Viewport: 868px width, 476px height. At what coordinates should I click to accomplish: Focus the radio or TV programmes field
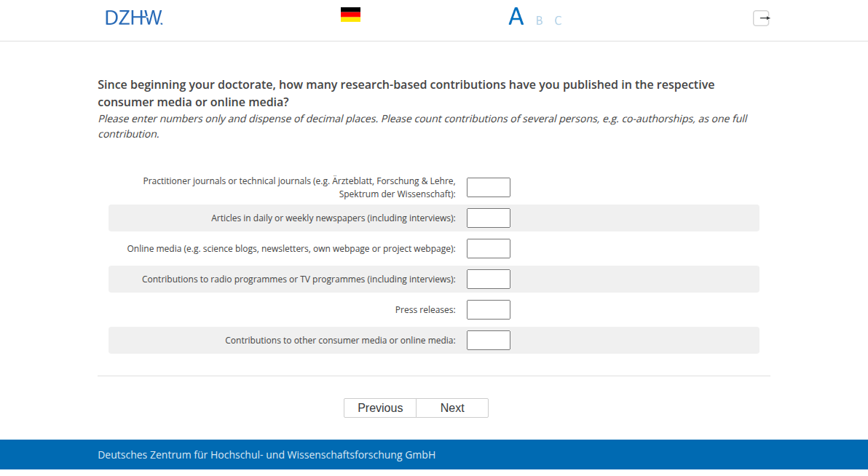[488, 279]
